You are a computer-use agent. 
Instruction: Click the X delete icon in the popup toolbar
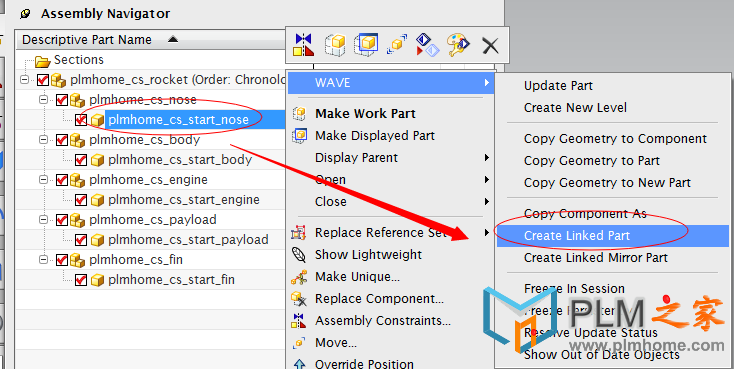click(491, 46)
